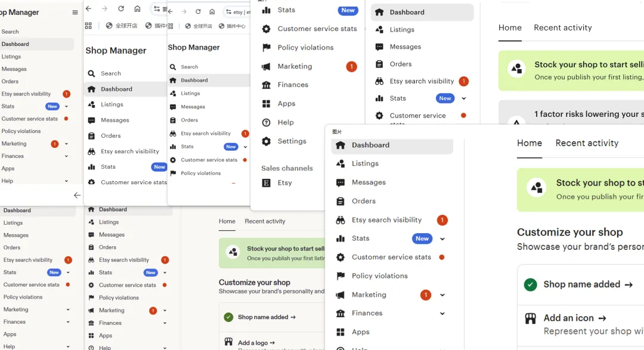This screenshot has height=350, width=644.
Task: Click Search magnifier in larger Shop Manager panel
Action: (91, 73)
